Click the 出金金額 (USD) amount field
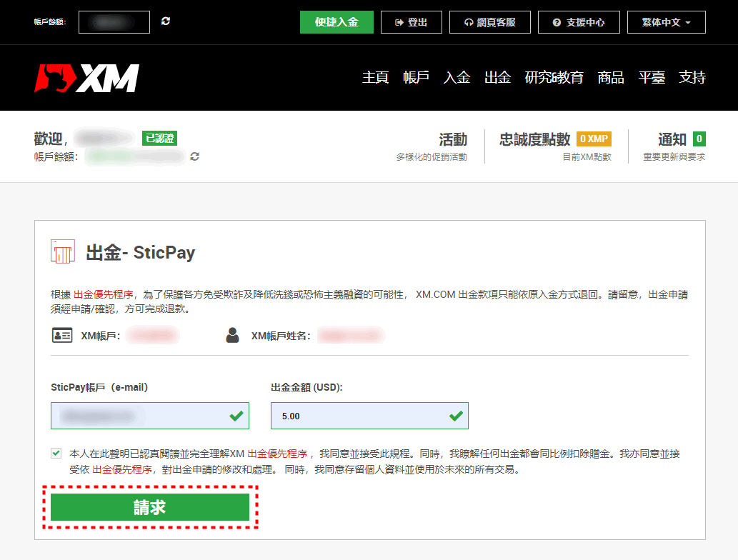Image resolution: width=738 pixels, height=560 pixels. [x=369, y=416]
